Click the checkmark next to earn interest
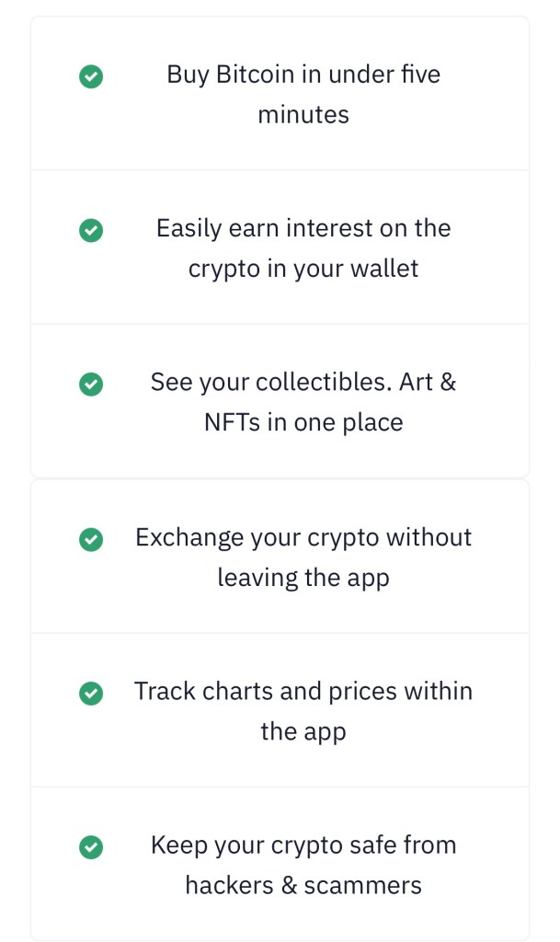Screen dimensions: 560x942 pos(91,231)
